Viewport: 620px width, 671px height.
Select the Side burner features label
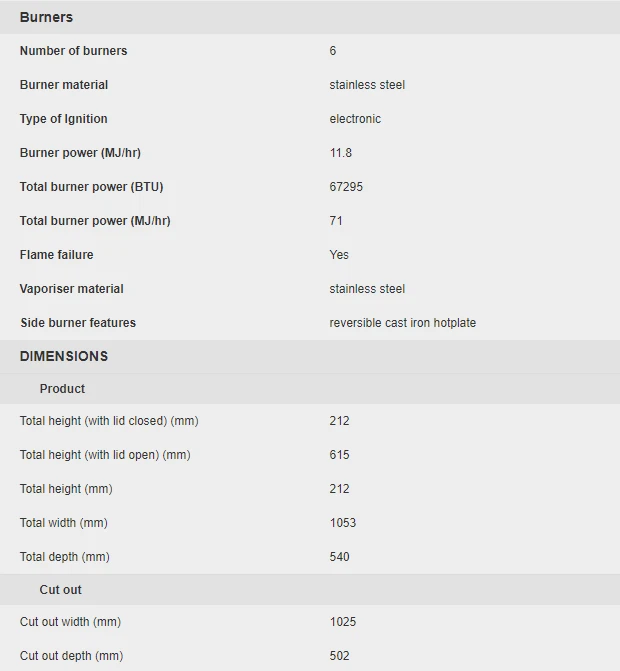tap(78, 323)
